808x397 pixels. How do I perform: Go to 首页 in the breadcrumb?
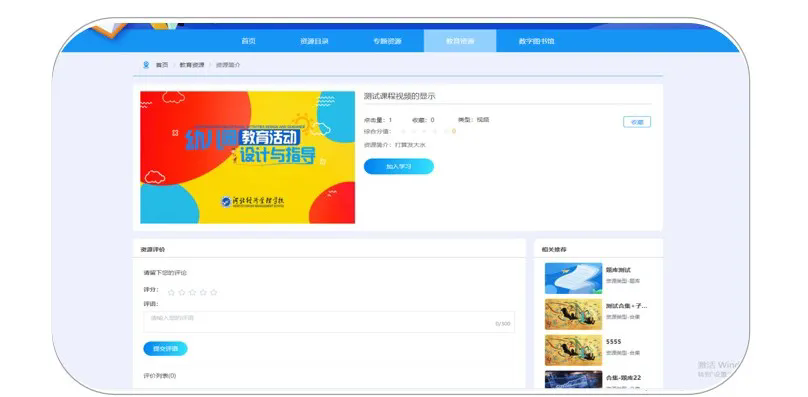coord(162,65)
